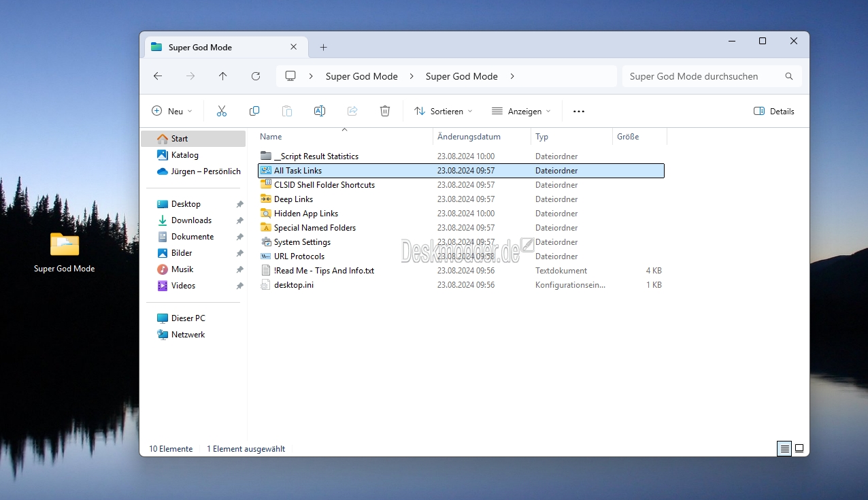This screenshot has width=868, height=500.
Task: Navigate up one folder level arrow
Action: (x=223, y=76)
